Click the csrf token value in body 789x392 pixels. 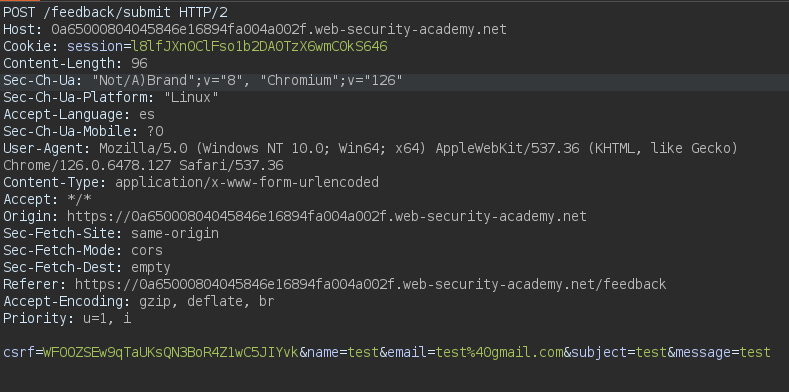click(171, 353)
